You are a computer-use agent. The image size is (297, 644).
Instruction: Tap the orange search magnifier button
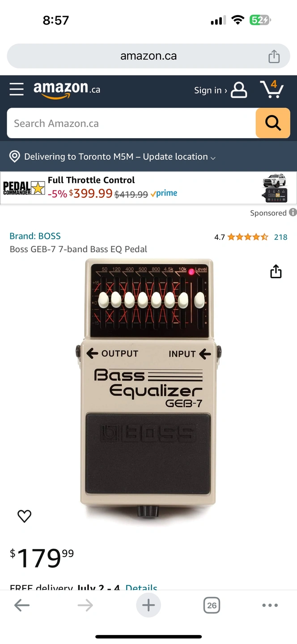pyautogui.click(x=273, y=123)
